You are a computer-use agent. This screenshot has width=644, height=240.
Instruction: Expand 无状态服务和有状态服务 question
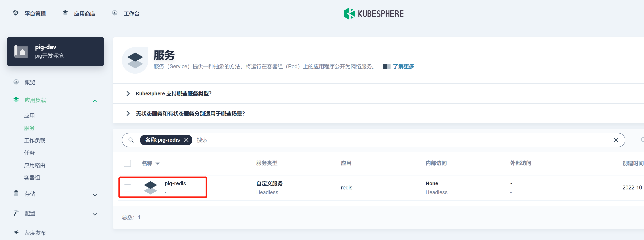tap(128, 114)
